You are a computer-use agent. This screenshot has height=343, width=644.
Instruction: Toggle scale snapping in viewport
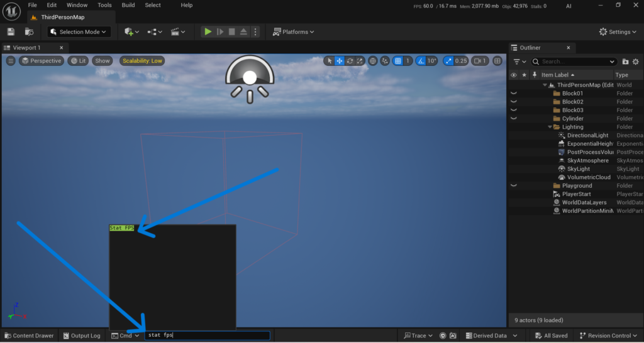448,61
